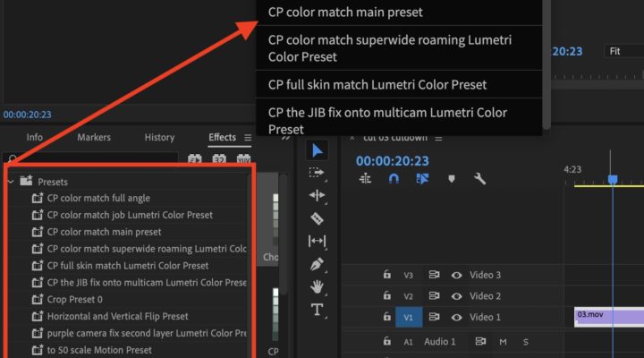Screen dimensions: 644x358
Task: Switch to the Info tab
Action: tap(35, 137)
